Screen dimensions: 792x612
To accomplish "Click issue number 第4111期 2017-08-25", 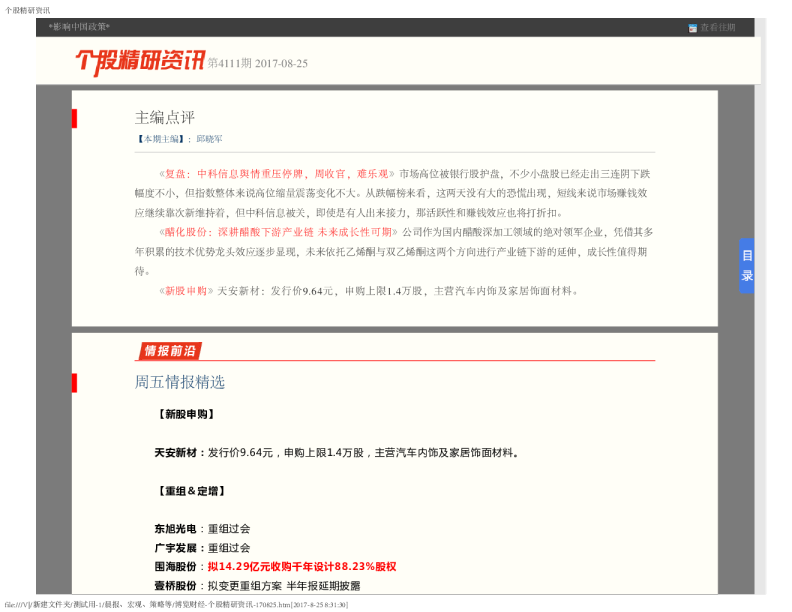I will tap(258, 64).
